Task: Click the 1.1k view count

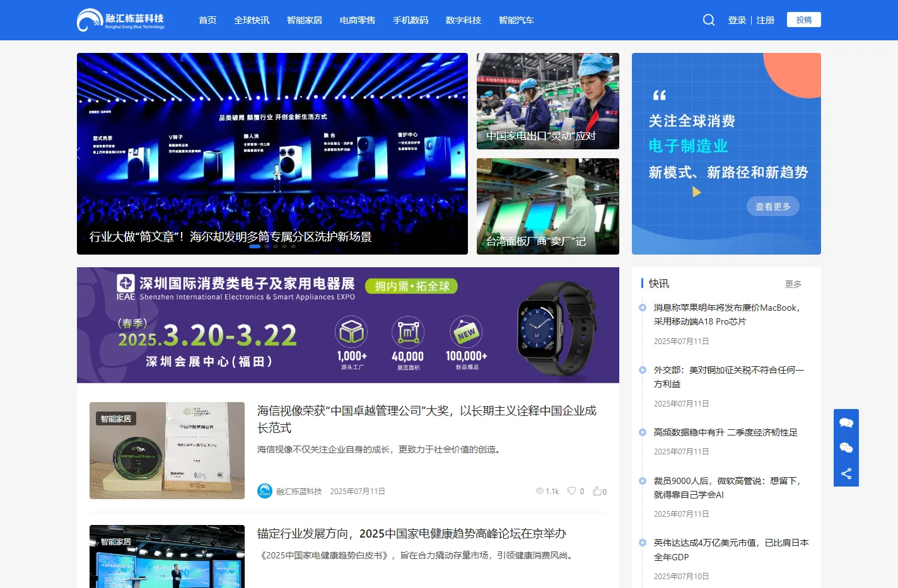Action: (x=552, y=492)
